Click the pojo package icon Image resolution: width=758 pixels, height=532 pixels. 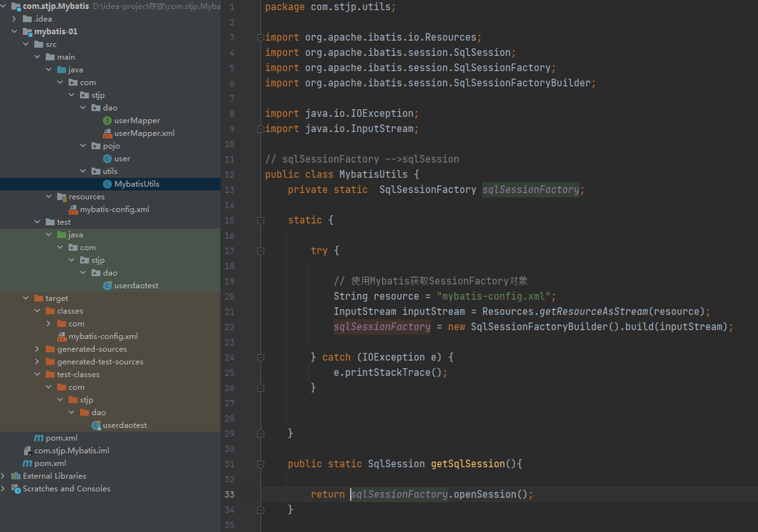[x=96, y=146]
